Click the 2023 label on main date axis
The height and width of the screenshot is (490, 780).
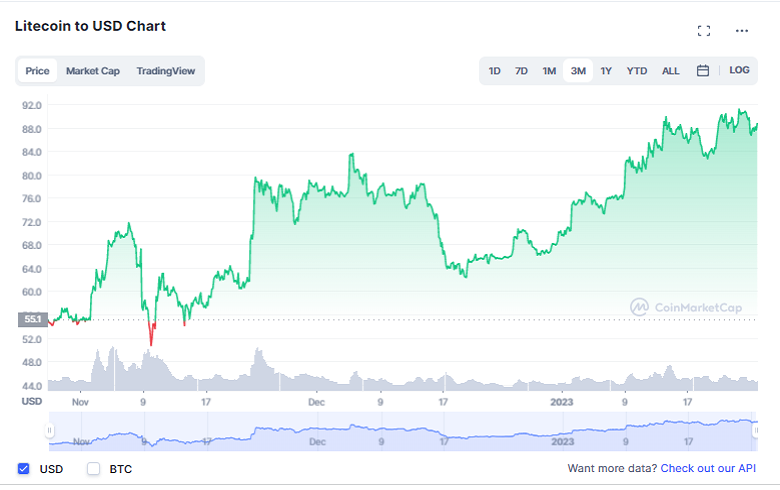[x=562, y=402]
